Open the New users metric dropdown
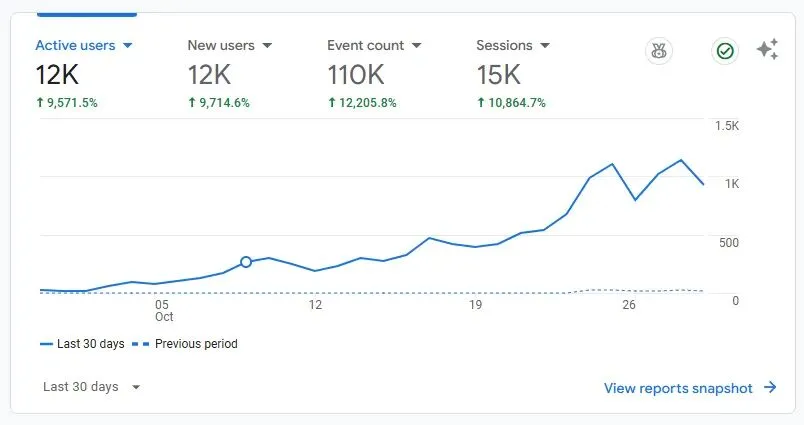This screenshot has height=425, width=804. (267, 46)
